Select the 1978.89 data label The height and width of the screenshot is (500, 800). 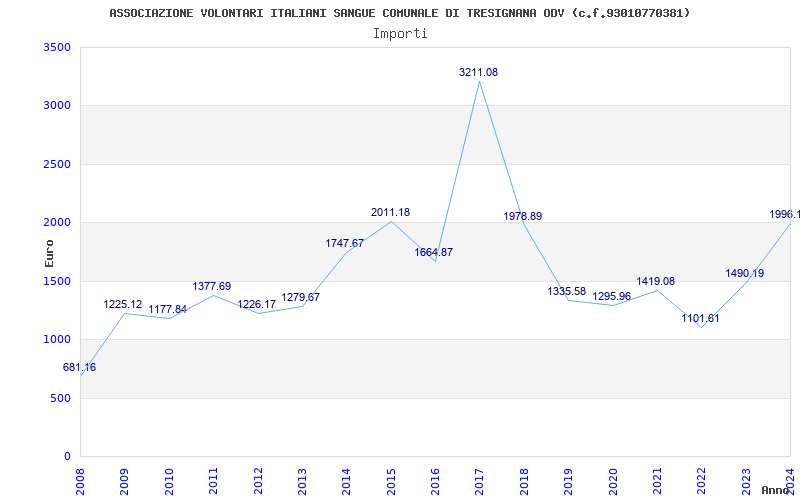pos(522,216)
